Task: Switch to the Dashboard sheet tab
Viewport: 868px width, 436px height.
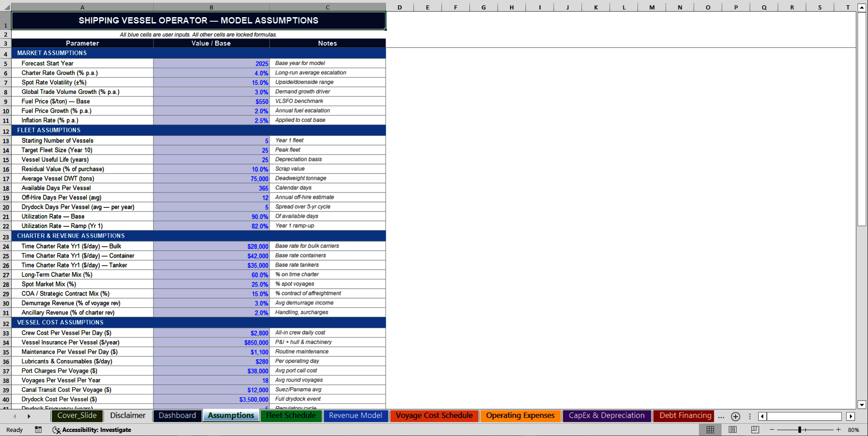Action: (x=177, y=415)
